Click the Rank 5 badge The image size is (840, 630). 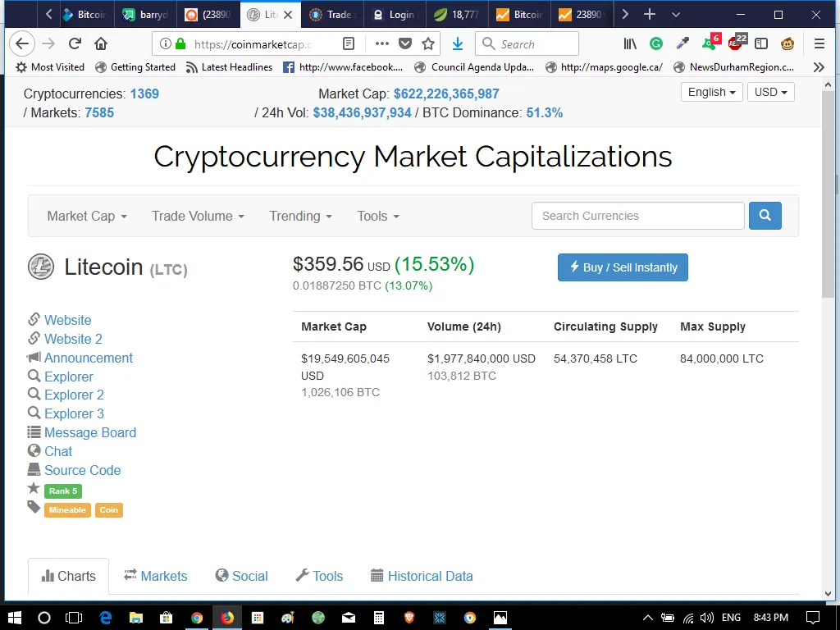(62, 491)
